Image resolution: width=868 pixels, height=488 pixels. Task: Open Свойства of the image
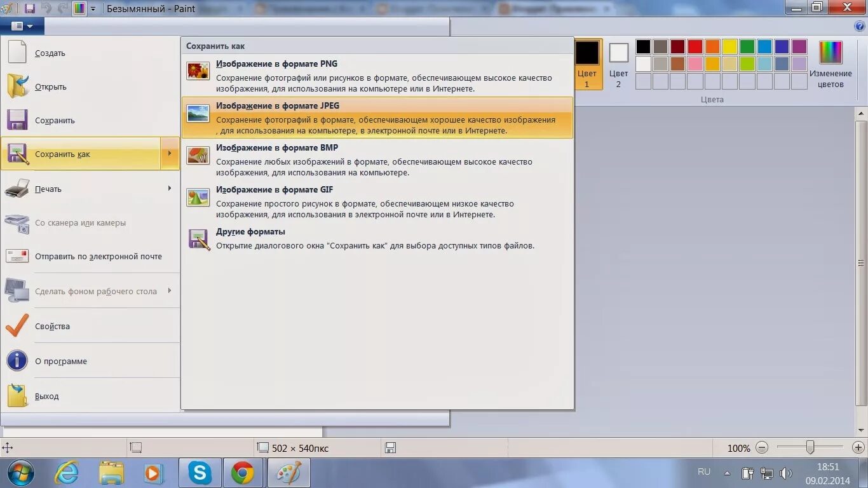(90, 326)
